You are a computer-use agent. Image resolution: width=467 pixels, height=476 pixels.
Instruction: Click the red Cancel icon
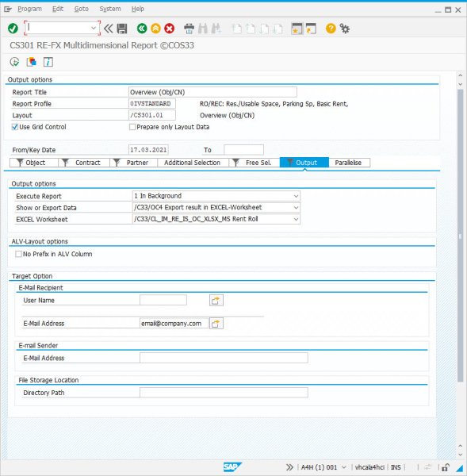170,29
